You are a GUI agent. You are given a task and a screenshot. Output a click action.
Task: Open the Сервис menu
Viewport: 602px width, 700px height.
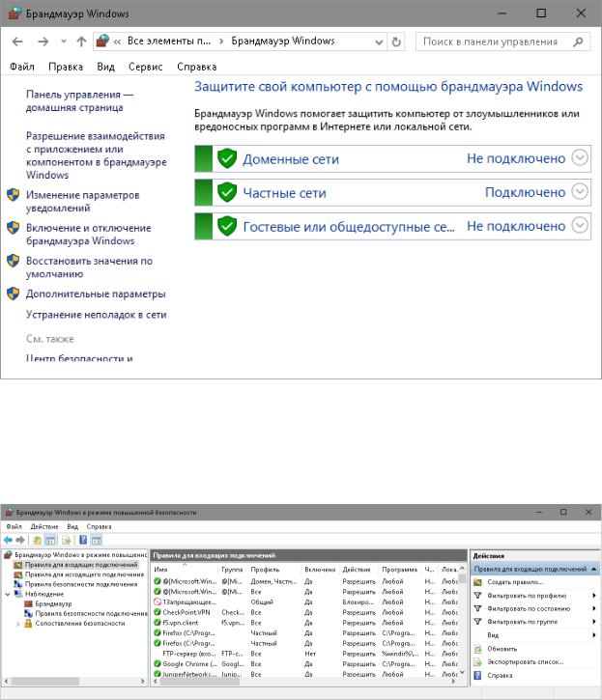point(146,67)
